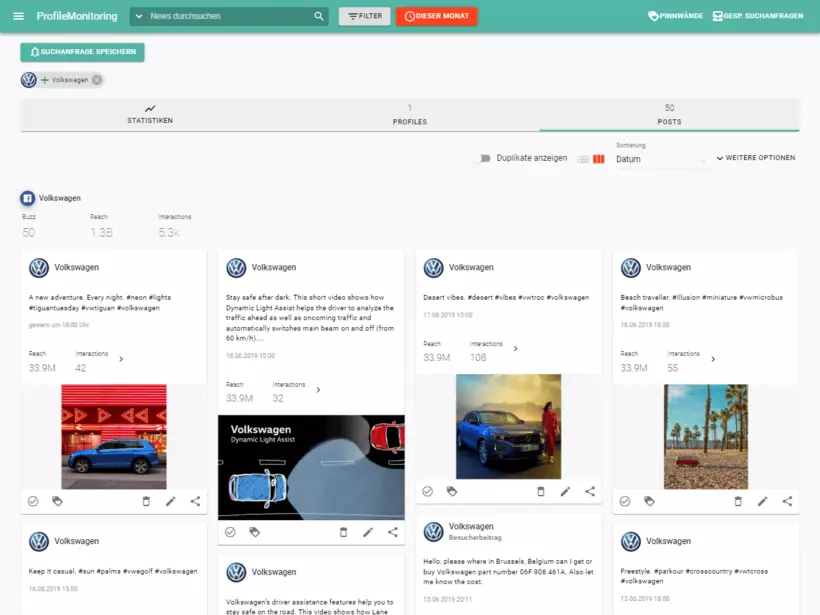Switch to the STATISTIKEN tab
This screenshot has height=615, width=820.
tap(150, 115)
